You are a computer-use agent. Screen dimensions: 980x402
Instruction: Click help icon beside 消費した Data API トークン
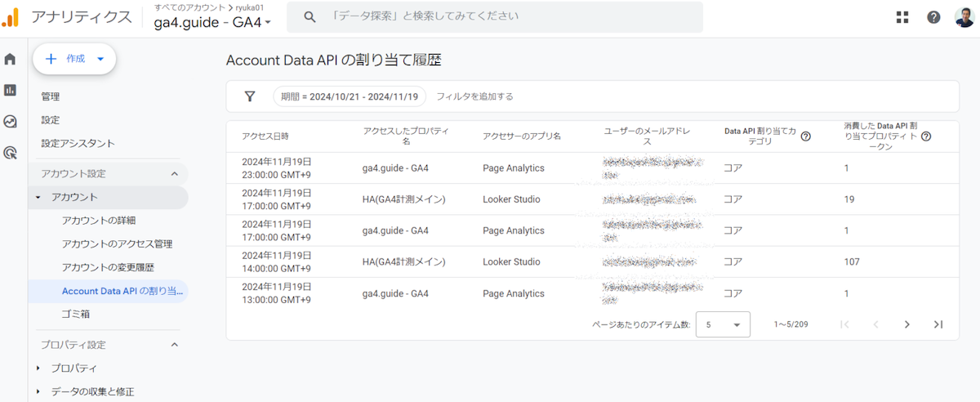(926, 136)
